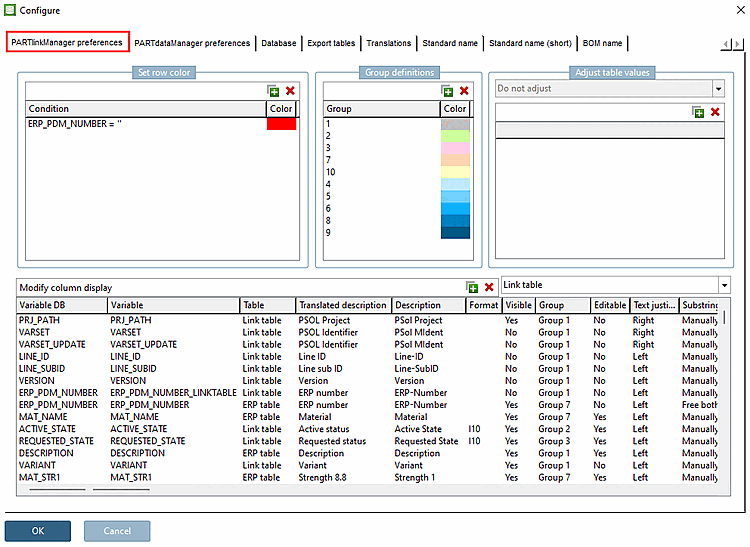
Task: Pick the red color swatch for ERP_PDM_NUMBER condition
Action: tap(281, 123)
